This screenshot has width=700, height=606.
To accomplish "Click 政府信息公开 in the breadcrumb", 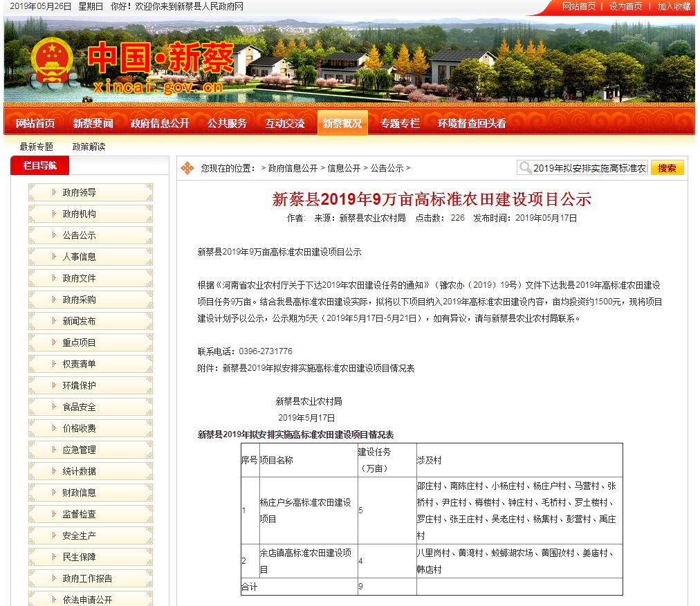I will [293, 168].
